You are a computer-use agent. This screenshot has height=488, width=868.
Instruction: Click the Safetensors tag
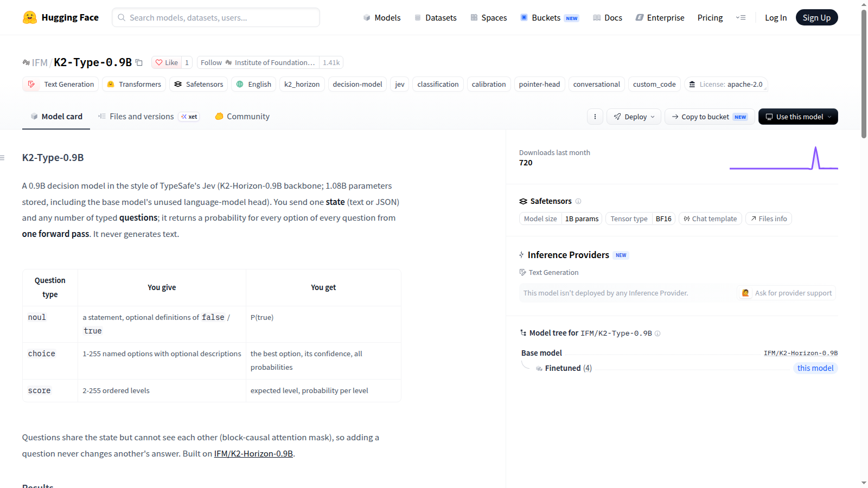pyautogui.click(x=199, y=84)
